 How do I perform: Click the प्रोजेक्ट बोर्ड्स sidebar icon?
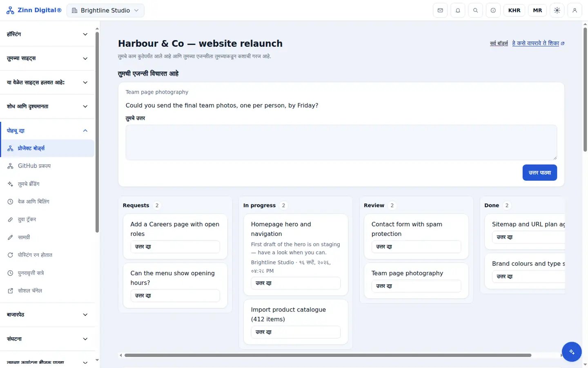11,148
